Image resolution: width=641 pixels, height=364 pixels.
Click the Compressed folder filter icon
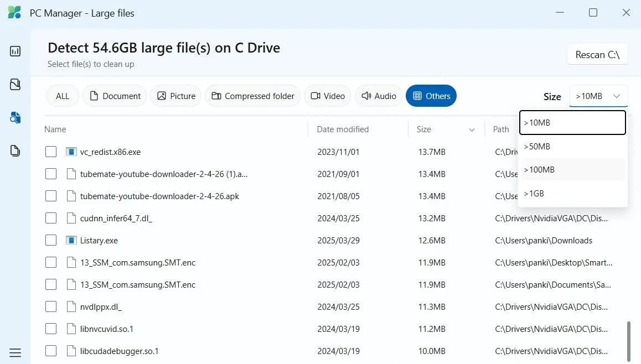coord(216,96)
